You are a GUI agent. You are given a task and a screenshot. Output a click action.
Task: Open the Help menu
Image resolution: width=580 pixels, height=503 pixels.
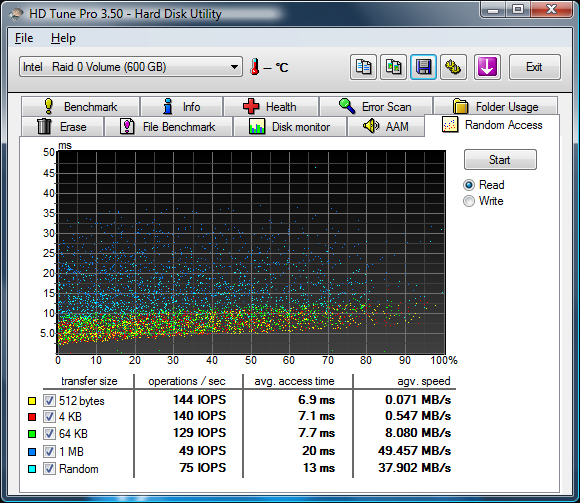63,38
